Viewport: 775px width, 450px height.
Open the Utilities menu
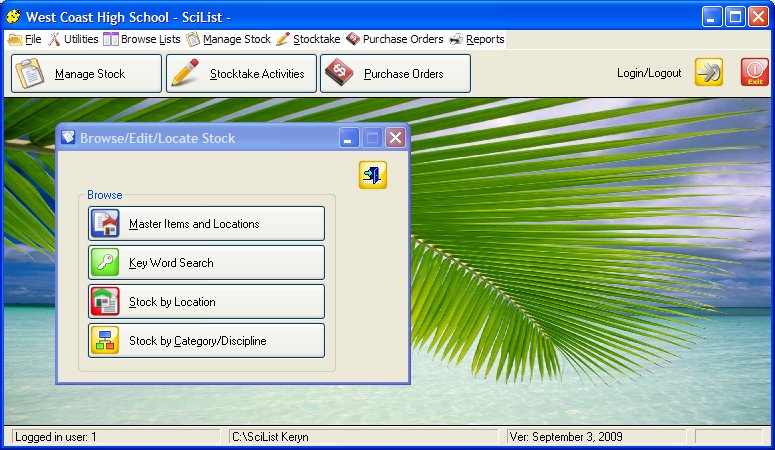point(73,40)
